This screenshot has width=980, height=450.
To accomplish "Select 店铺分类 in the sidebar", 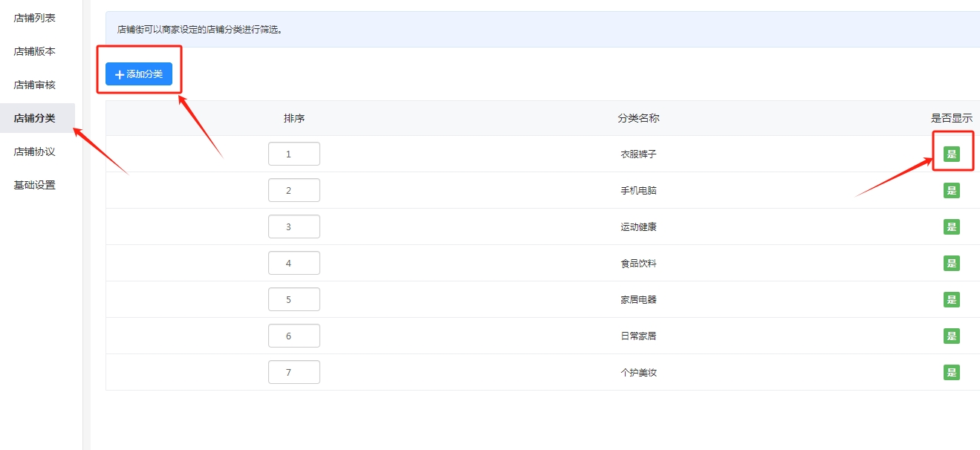I will tap(34, 118).
